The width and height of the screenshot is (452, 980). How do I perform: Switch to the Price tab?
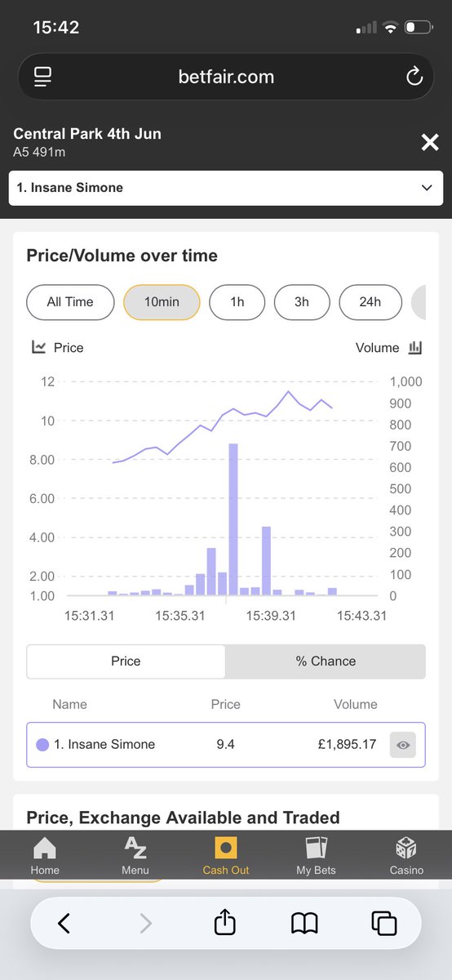click(x=126, y=661)
